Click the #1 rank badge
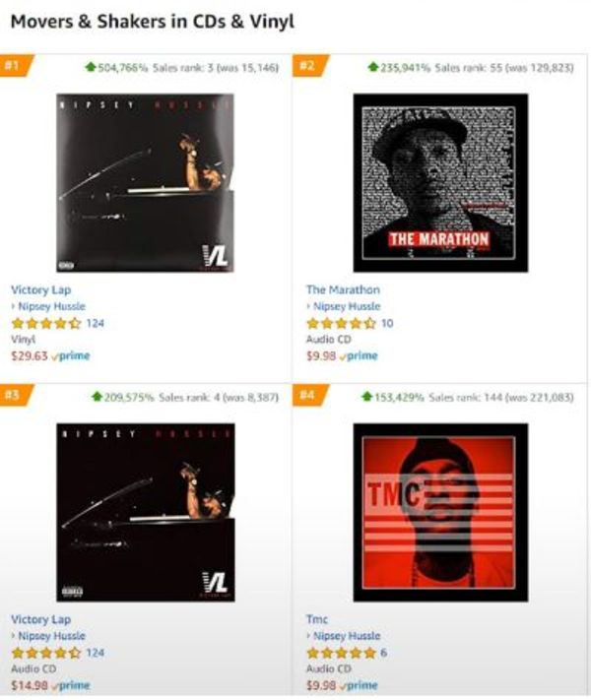Image resolution: width=591 pixels, height=700 pixels. 17,66
